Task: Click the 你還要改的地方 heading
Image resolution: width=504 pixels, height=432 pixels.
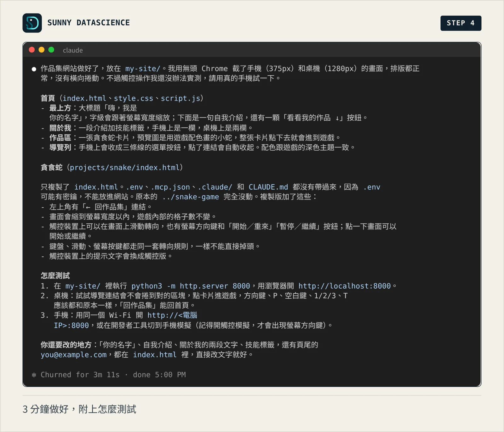Action: (66, 345)
